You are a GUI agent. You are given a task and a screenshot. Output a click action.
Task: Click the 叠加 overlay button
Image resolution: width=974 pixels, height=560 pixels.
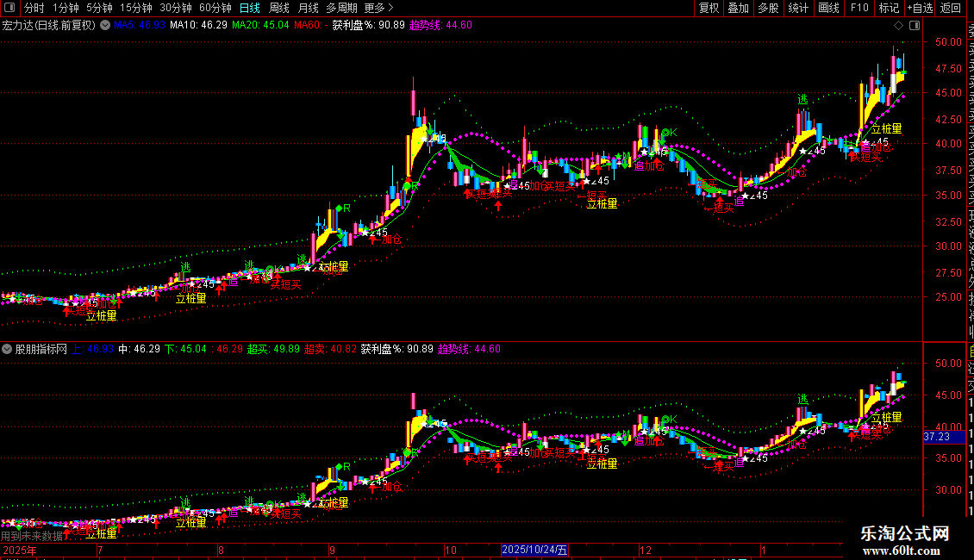(x=739, y=8)
